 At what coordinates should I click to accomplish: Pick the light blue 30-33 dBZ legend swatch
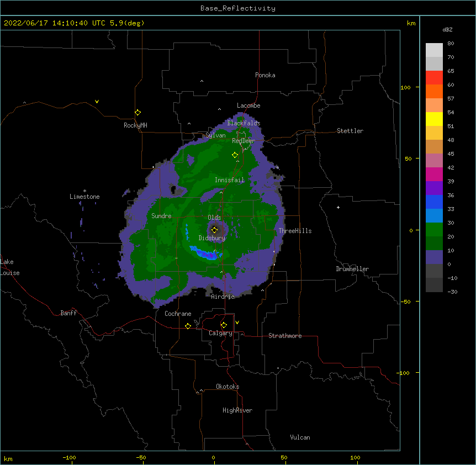[434, 215]
